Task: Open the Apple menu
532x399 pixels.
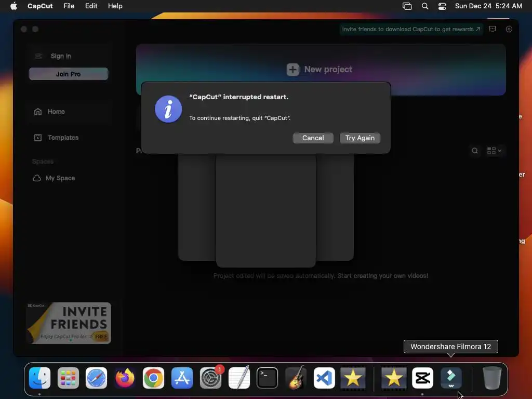Action: click(14, 6)
